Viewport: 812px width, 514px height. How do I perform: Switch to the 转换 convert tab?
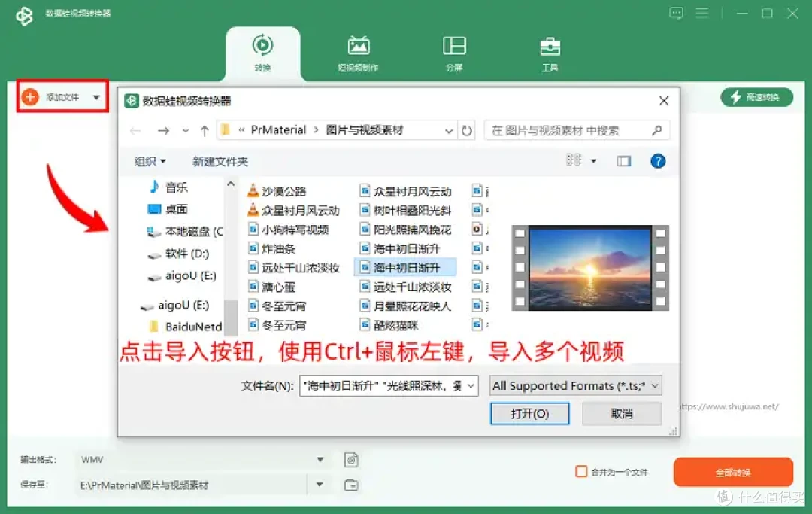[x=262, y=53]
